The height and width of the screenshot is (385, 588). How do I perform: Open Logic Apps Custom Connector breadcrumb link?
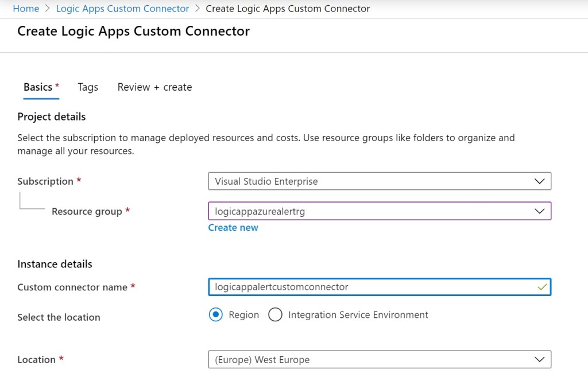(x=122, y=9)
